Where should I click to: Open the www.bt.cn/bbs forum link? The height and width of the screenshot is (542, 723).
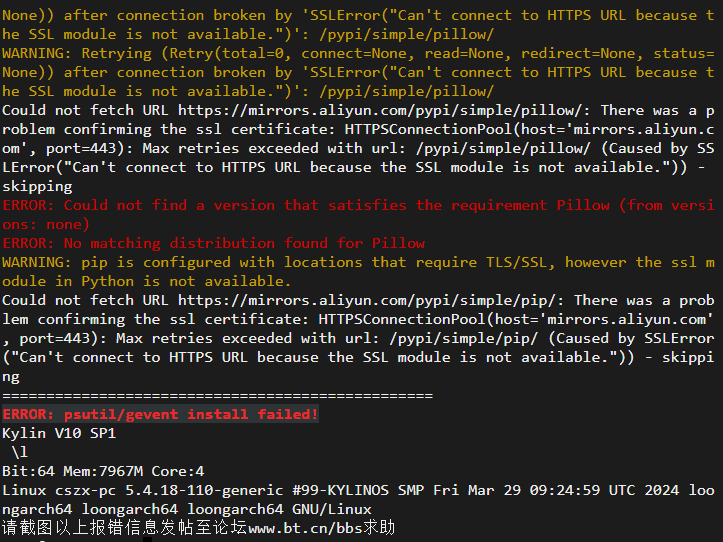(x=305, y=528)
